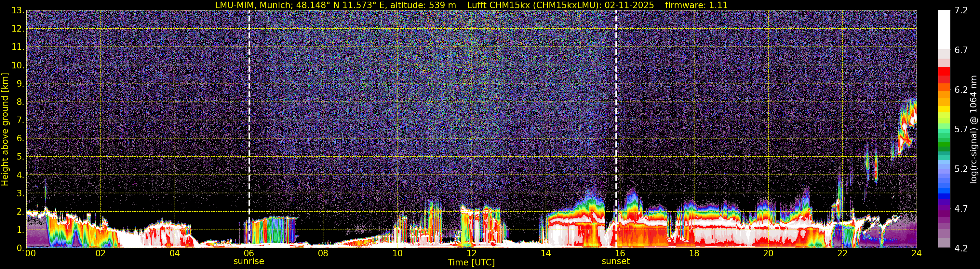Click the log(rc-signal) @ 1064 nm label
The height and width of the screenshot is (269, 980).
[x=974, y=130]
